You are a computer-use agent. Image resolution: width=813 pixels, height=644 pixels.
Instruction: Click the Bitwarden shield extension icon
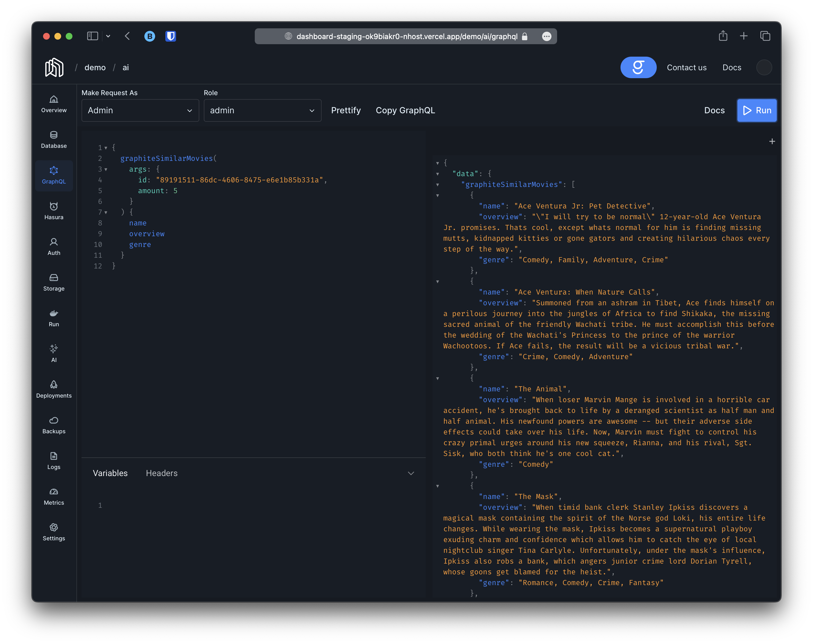tap(171, 36)
